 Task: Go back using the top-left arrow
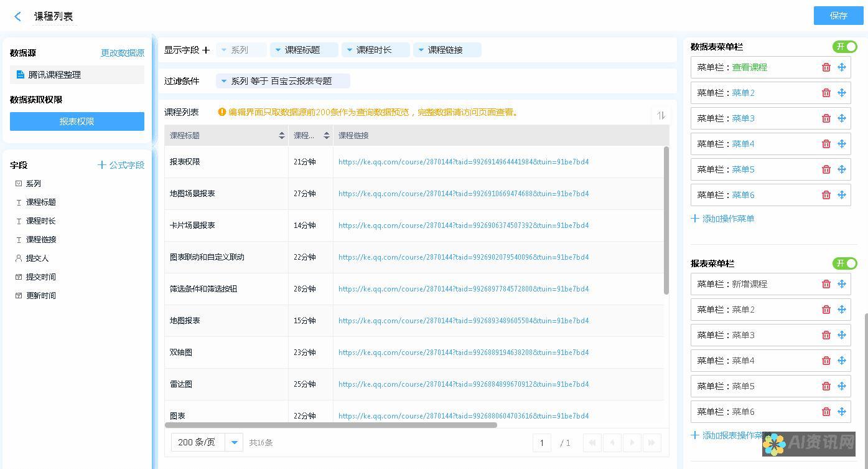(17, 17)
